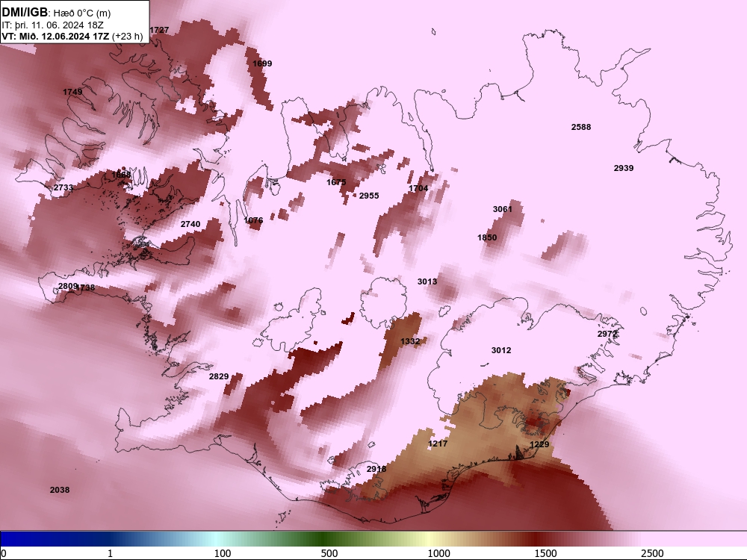This screenshot has width=747, height=560.
Task: Click the 2740 height label
Action: click(x=190, y=224)
